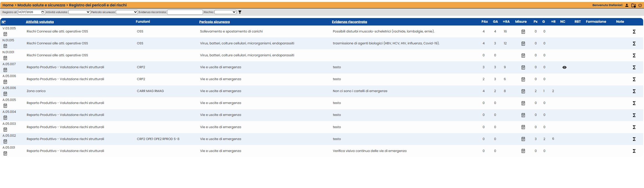Open the Misure icon for row A.05.002

click(x=523, y=139)
